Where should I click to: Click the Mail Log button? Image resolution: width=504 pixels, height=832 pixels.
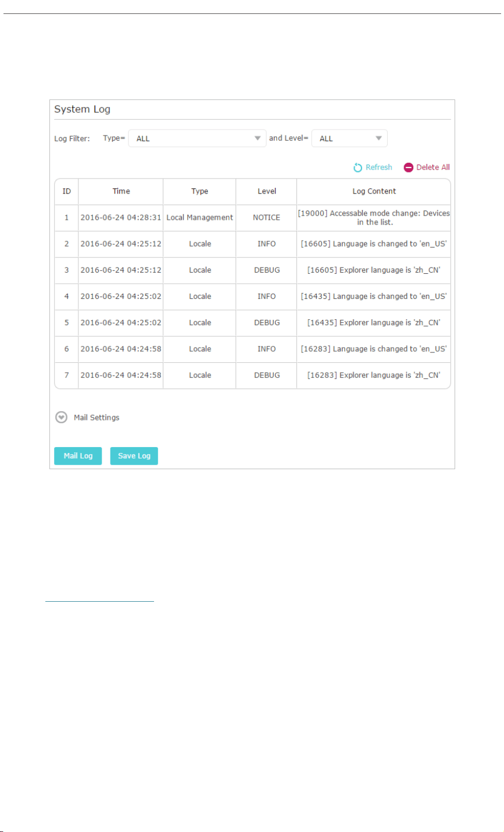coord(78,456)
